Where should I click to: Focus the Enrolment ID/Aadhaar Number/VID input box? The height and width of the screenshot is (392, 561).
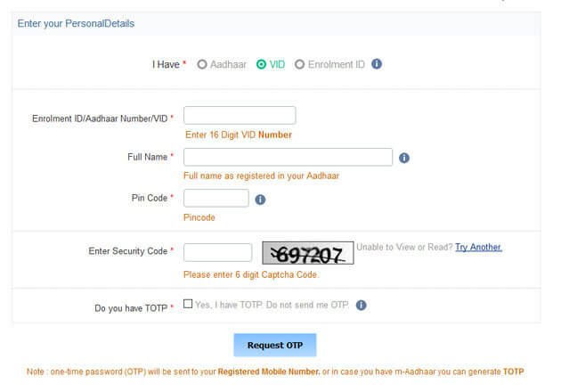tap(240, 115)
